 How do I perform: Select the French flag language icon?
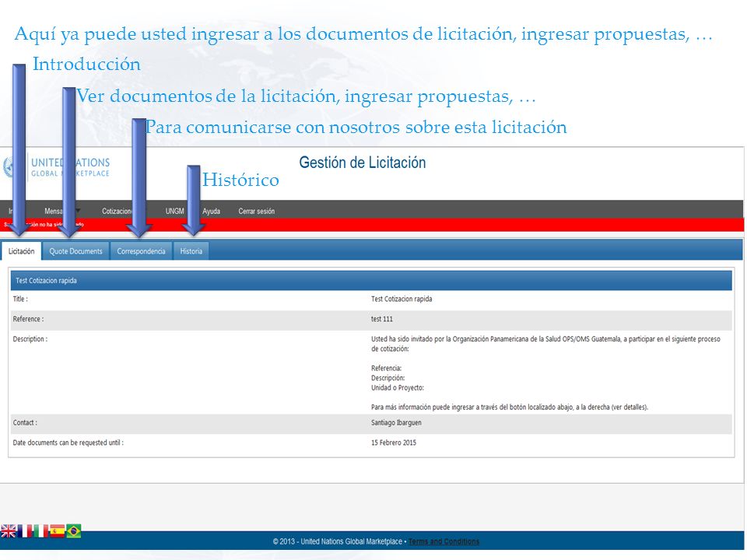pyautogui.click(x=25, y=530)
